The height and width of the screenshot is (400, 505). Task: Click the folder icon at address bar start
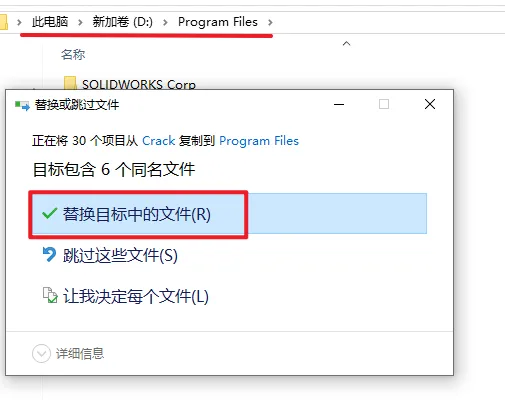pos(4,22)
